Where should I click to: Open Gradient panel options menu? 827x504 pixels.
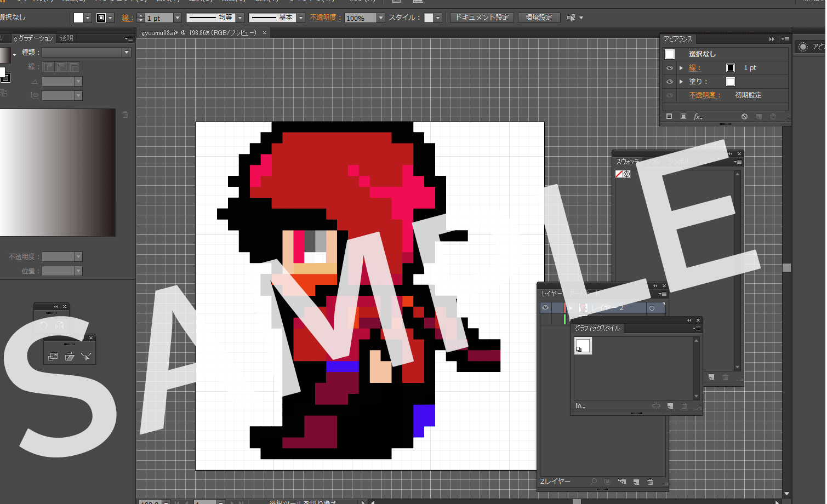point(129,39)
